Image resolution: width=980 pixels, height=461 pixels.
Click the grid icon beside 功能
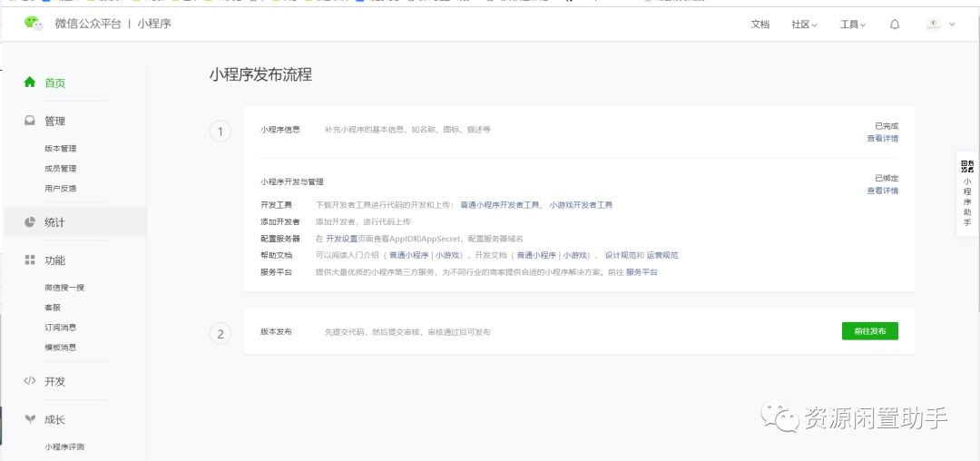tap(29, 260)
